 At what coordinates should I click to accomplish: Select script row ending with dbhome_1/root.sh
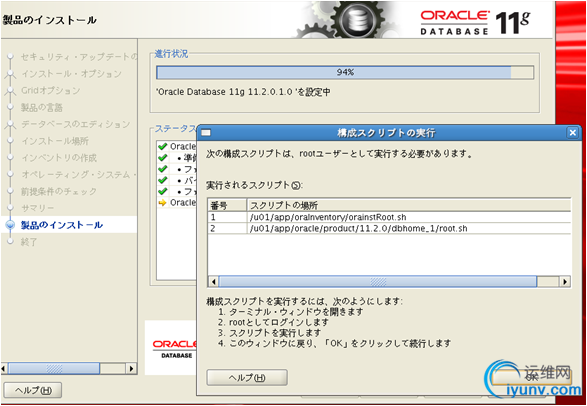[389, 228]
